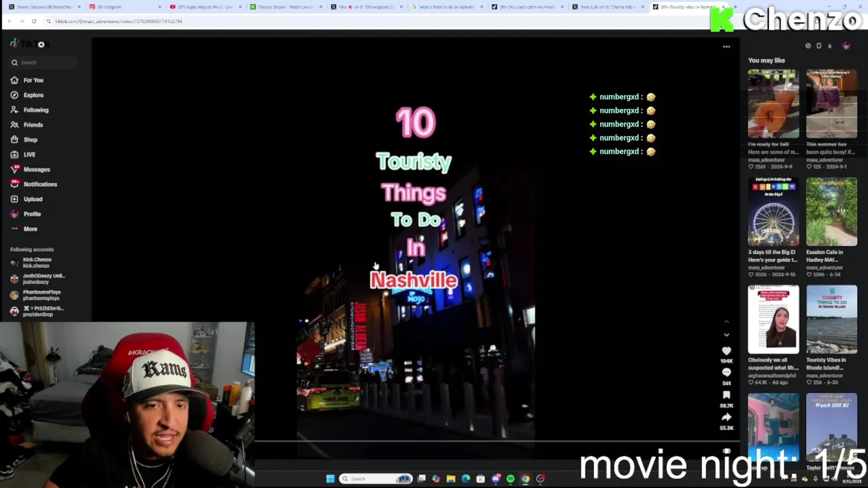Open 'This summer has been quite busy' video
The height and width of the screenshot is (488, 868).
[x=831, y=104]
